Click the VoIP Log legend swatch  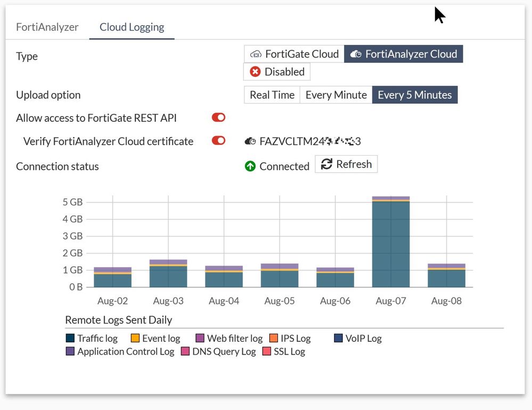click(x=338, y=339)
